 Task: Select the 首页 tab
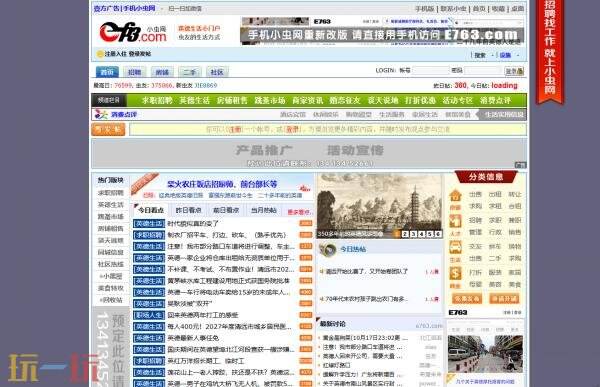click(x=107, y=72)
